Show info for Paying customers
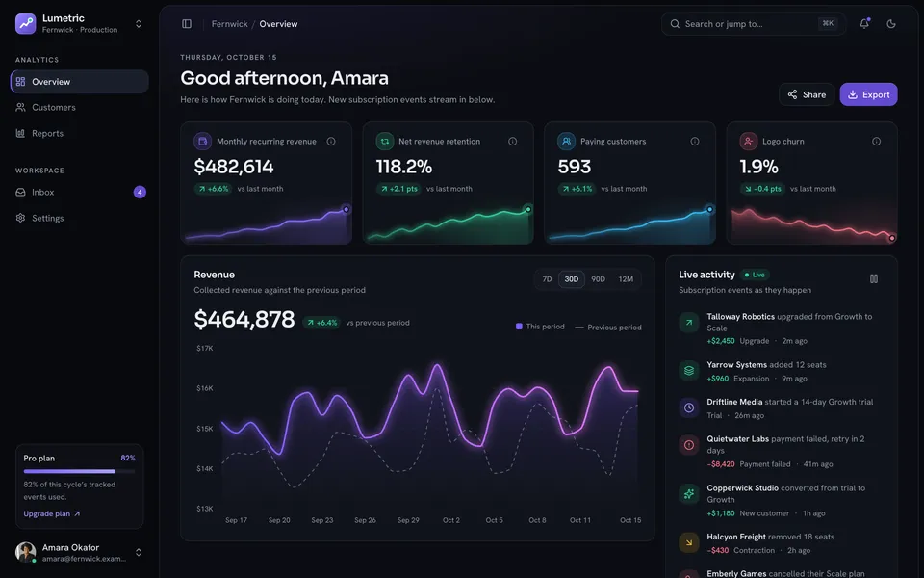The image size is (924, 578). (695, 141)
